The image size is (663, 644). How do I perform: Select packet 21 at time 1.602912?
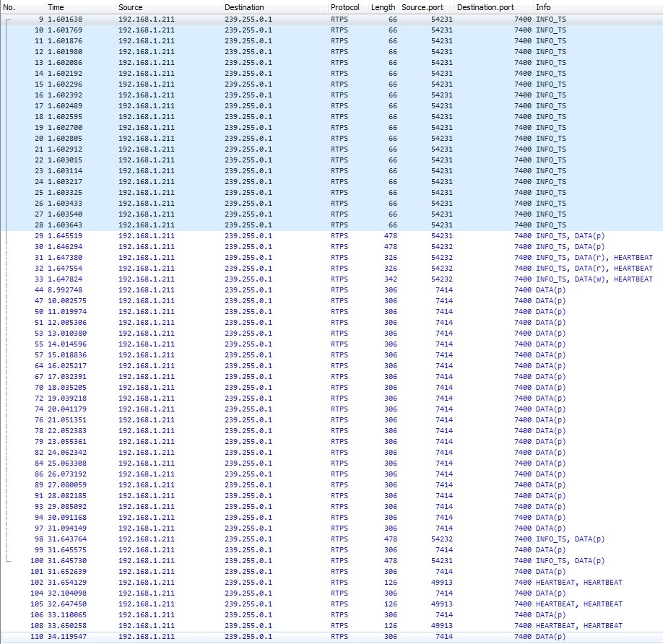(x=331, y=149)
